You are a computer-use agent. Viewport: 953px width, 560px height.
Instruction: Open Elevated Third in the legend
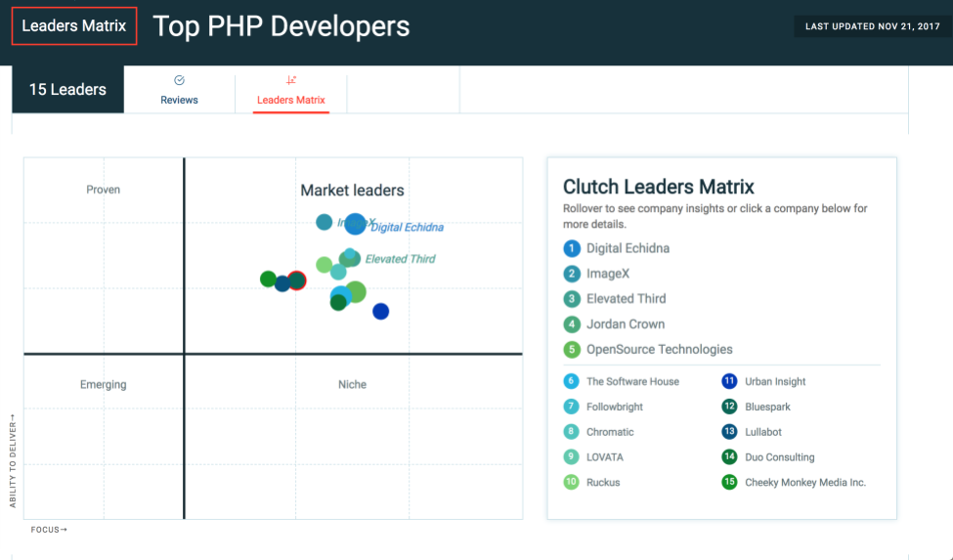point(626,299)
